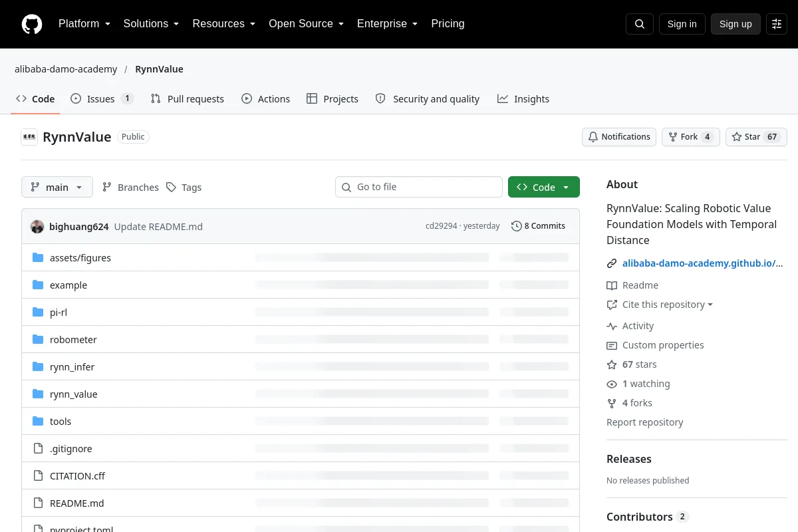
Task: Open the CITATION.cff file
Action: click(x=77, y=476)
